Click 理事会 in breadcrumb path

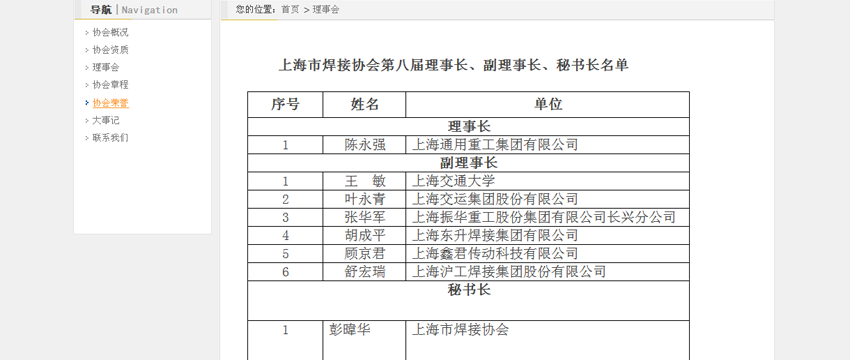coord(326,9)
